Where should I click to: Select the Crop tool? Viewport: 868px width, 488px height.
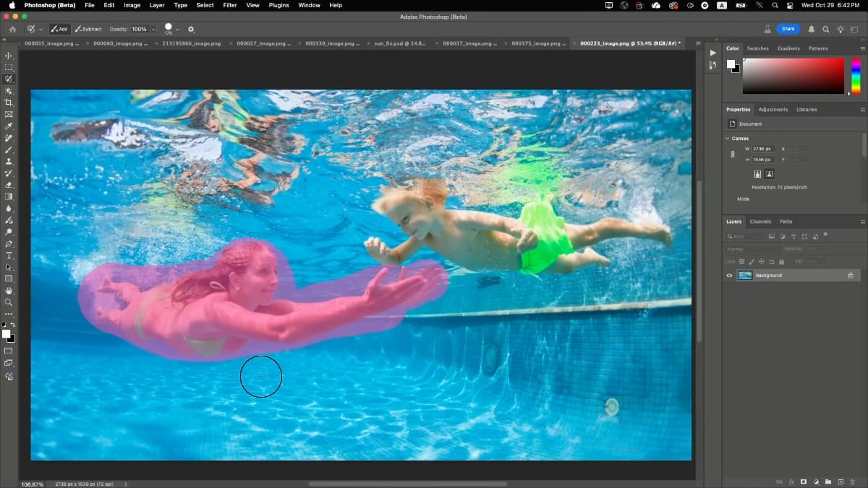tap(9, 103)
